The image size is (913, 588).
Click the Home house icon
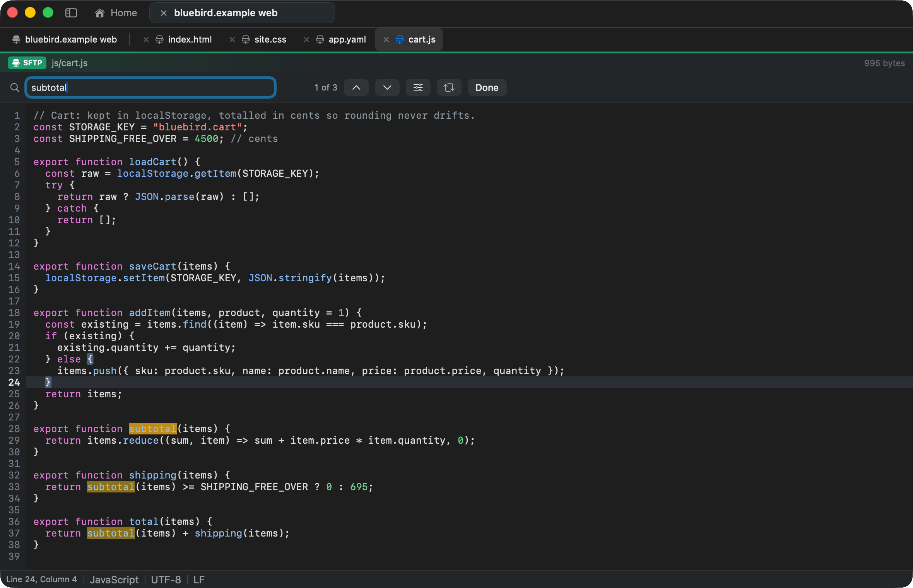tap(100, 13)
